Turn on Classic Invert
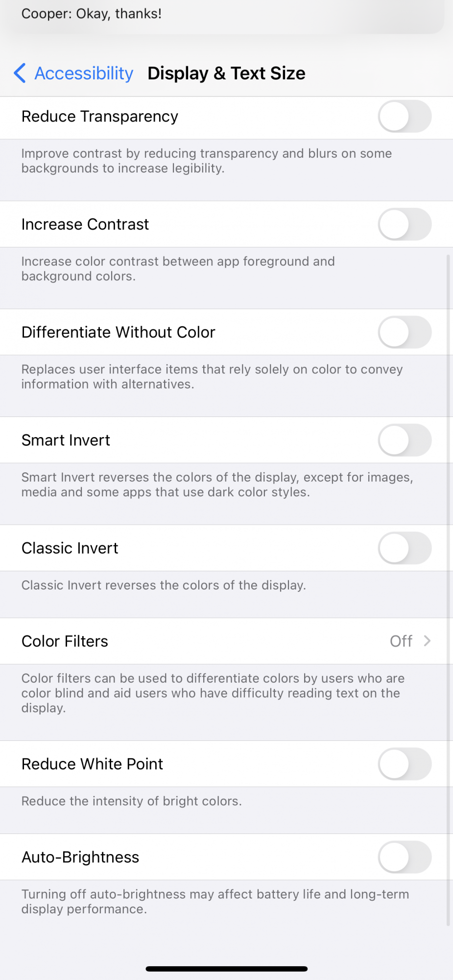Screen dimensions: 453x980 pos(404,548)
